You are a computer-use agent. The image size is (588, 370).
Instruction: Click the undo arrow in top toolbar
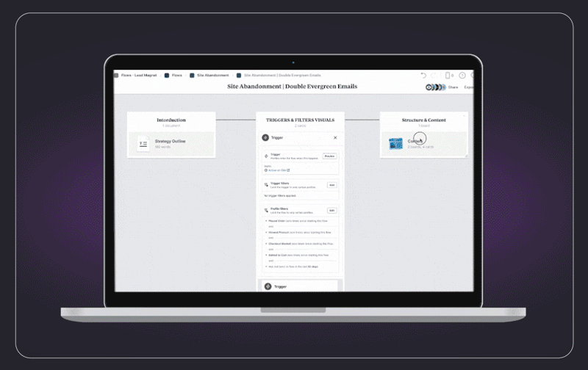tap(423, 75)
